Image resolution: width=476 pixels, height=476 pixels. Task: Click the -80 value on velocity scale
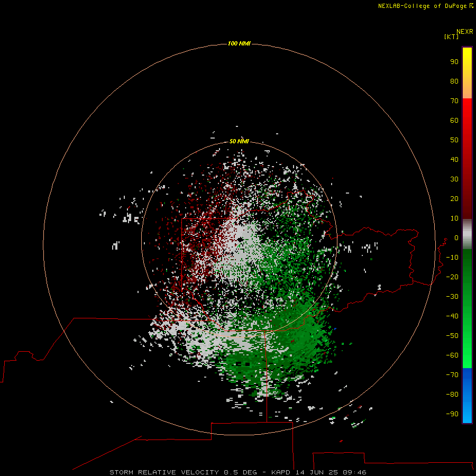click(x=452, y=395)
